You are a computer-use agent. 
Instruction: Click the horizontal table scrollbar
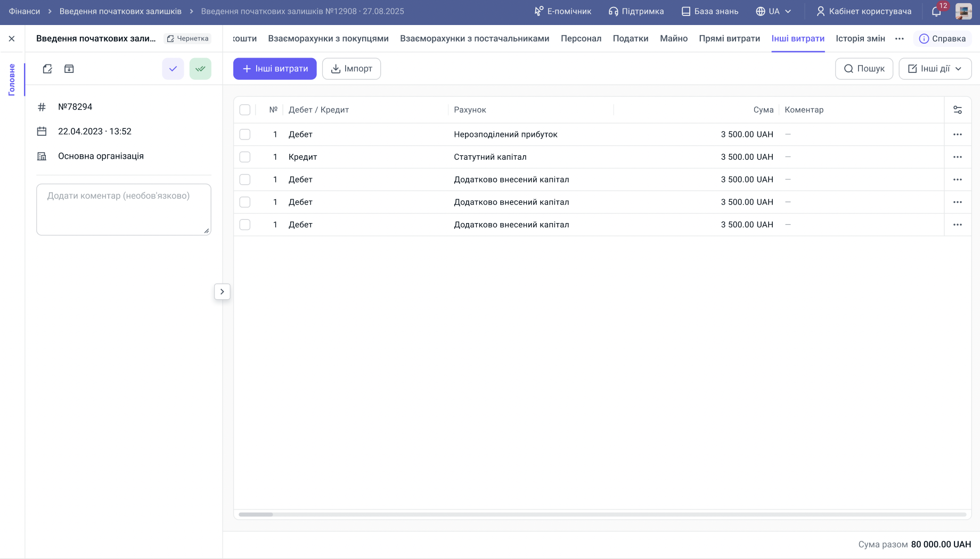[256, 514]
